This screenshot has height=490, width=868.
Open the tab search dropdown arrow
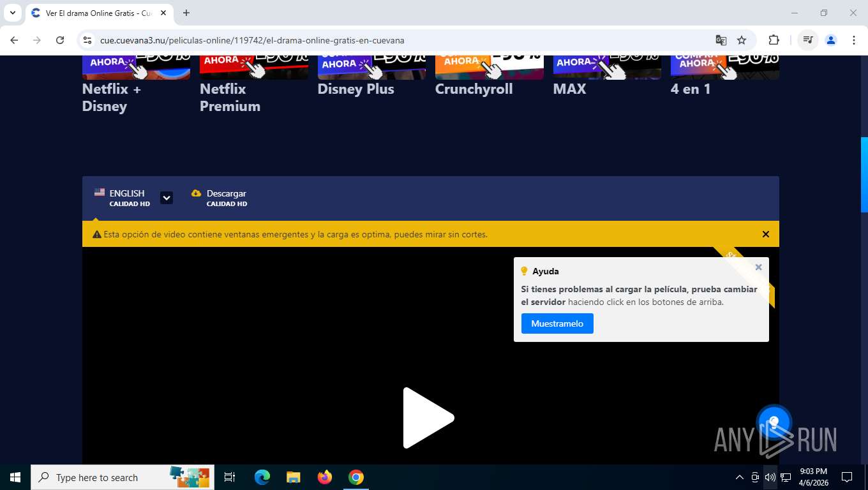pos(13,13)
